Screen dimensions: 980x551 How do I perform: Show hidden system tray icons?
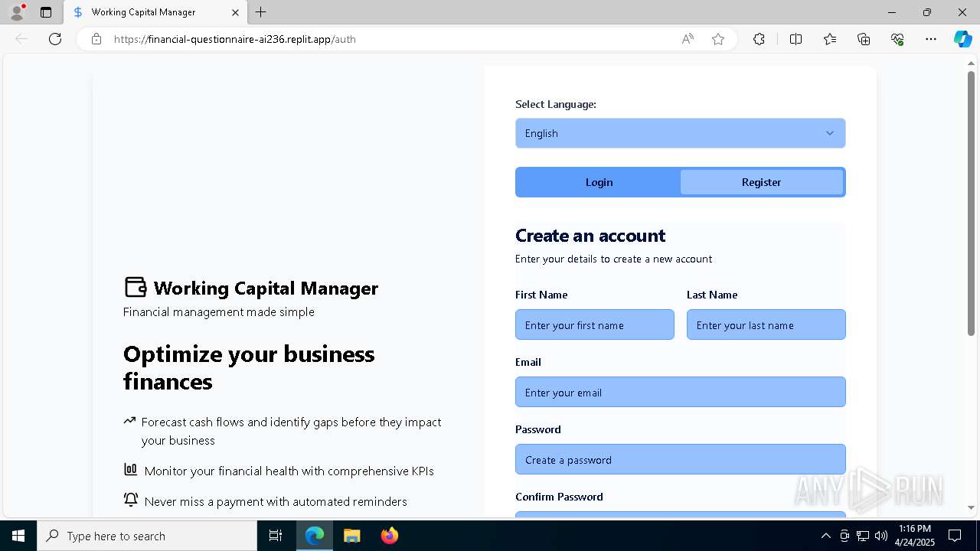(825, 536)
